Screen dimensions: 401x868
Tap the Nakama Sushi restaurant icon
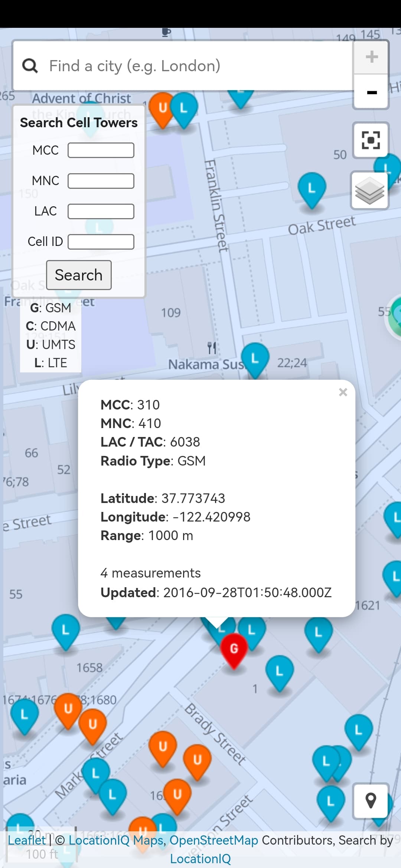tap(212, 348)
